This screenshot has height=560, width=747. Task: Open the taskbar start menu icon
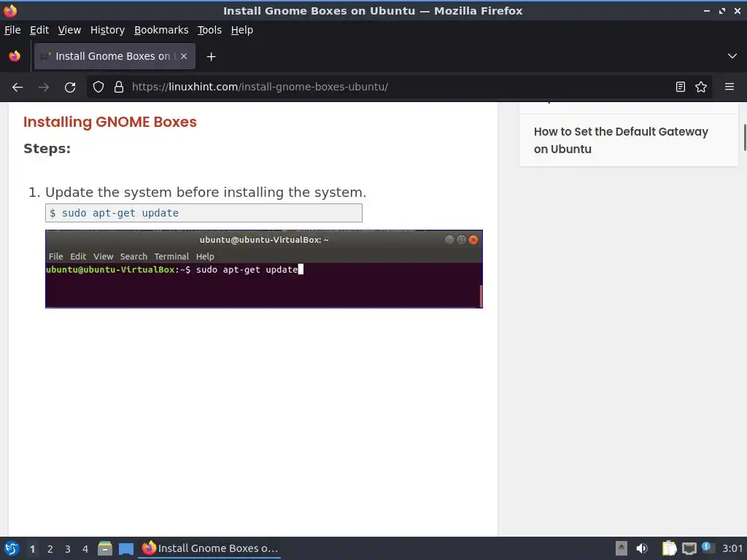(12, 548)
